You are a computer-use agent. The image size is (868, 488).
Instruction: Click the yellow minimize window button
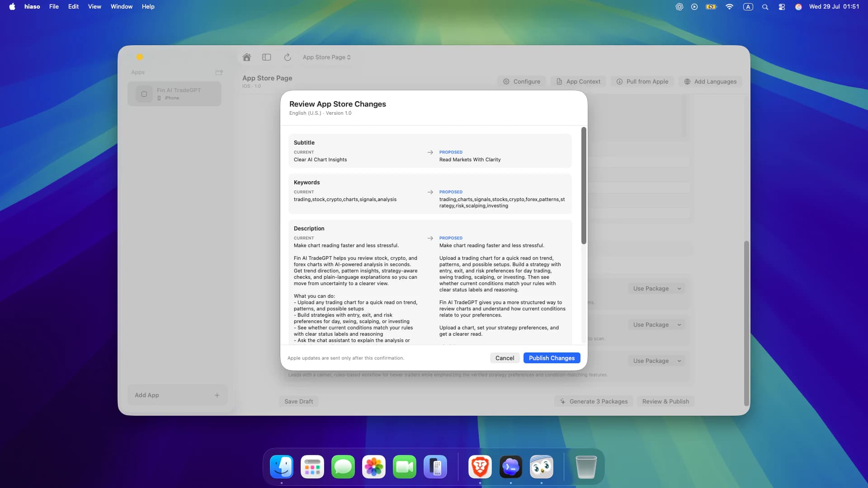point(140,57)
